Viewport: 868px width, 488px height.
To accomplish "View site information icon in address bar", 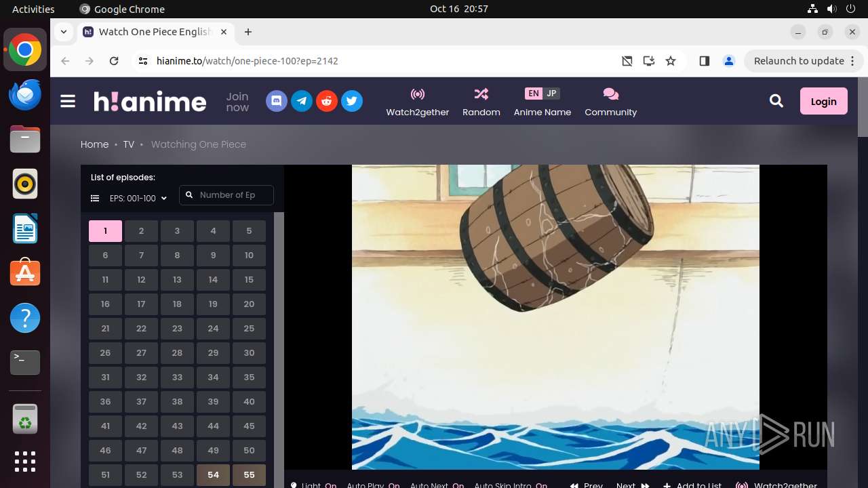I will pos(142,61).
